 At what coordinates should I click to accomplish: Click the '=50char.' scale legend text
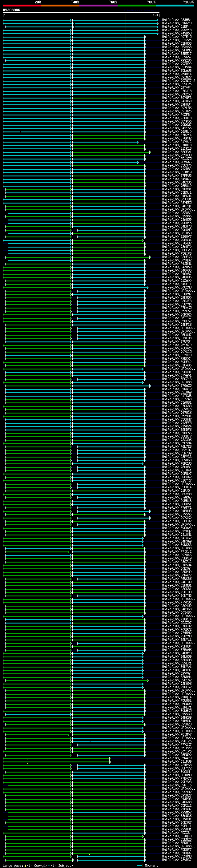(151, 866)
